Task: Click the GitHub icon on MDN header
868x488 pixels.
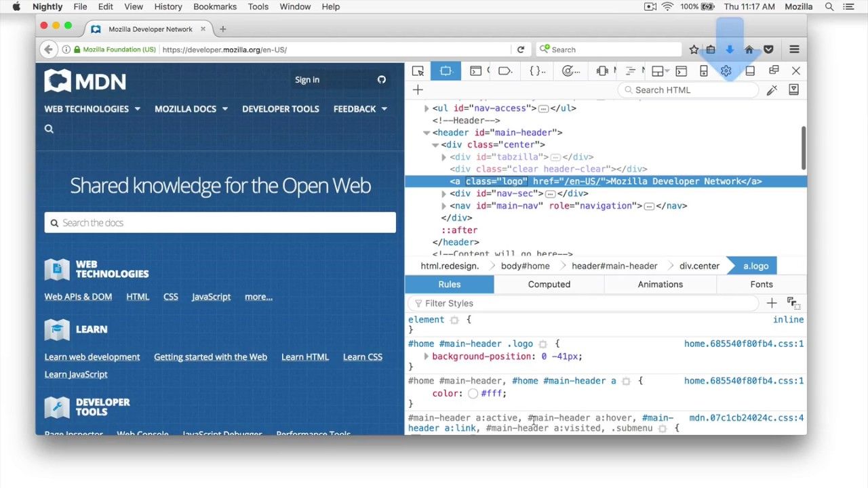Action: 382,79
